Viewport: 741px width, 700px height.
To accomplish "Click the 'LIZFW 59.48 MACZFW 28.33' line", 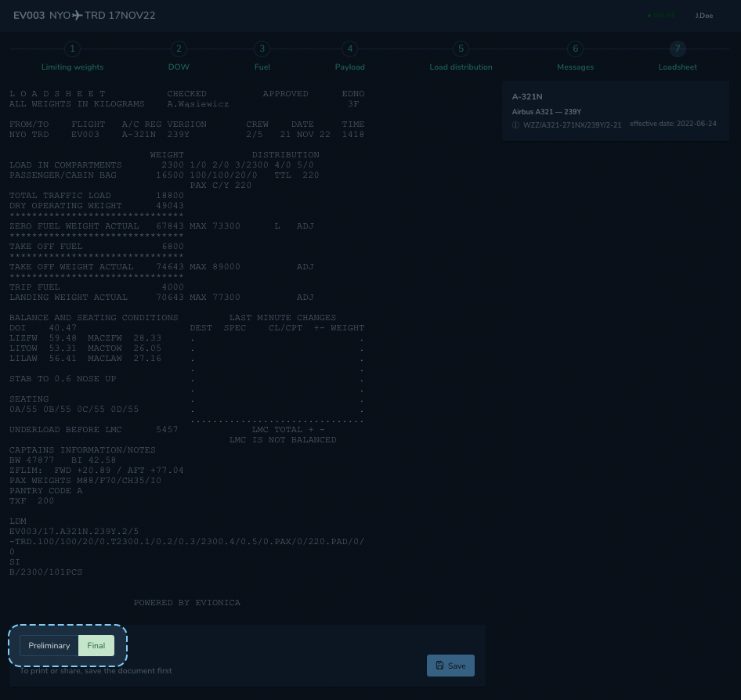I will tap(85, 338).
